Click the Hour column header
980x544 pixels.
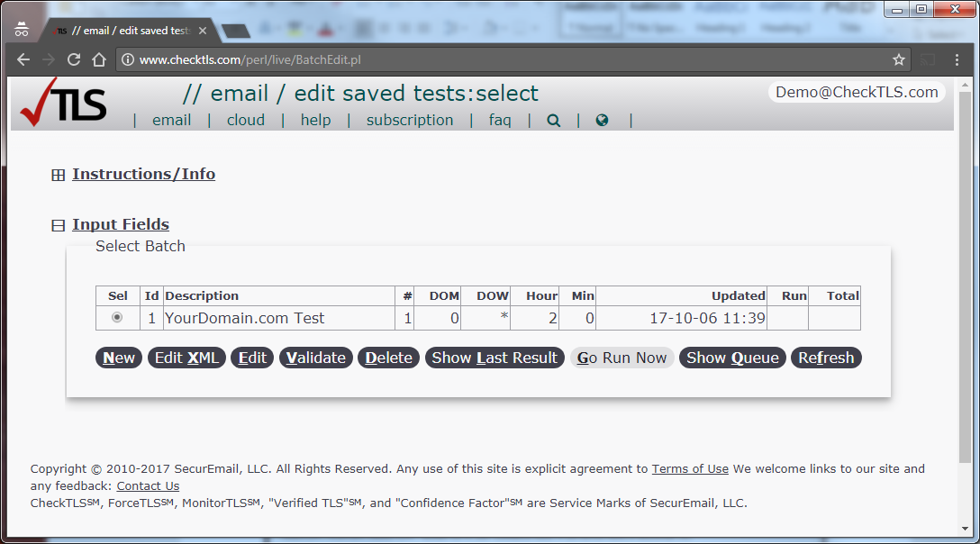(535, 295)
